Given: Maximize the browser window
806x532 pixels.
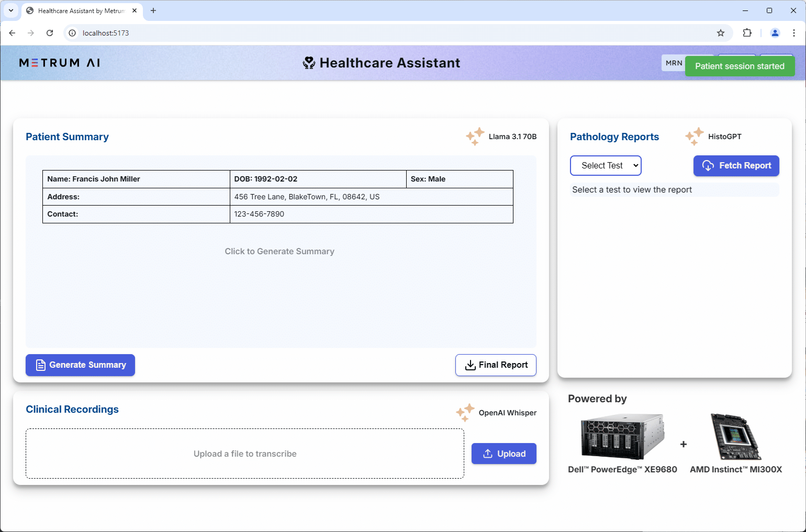Looking at the screenshot, I should point(769,10).
